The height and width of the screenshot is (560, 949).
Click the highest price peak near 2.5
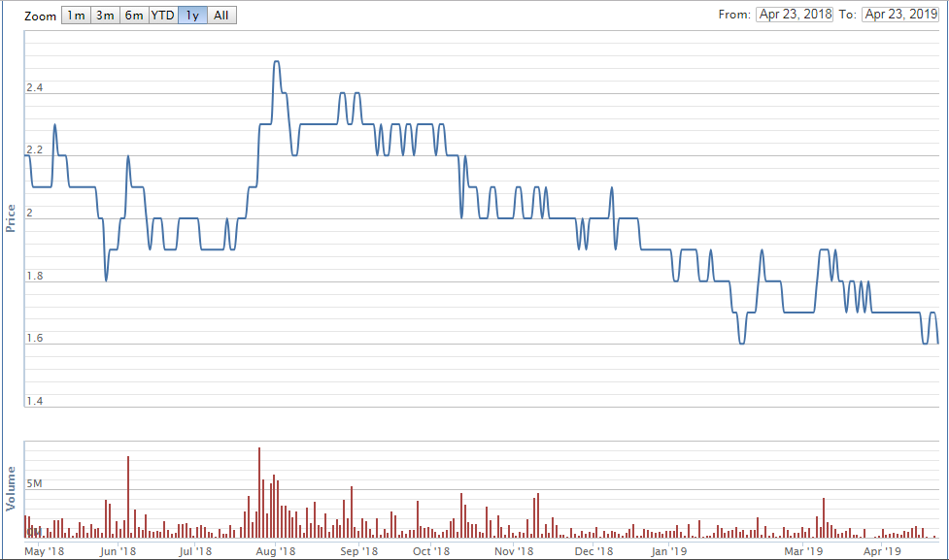pos(277,62)
